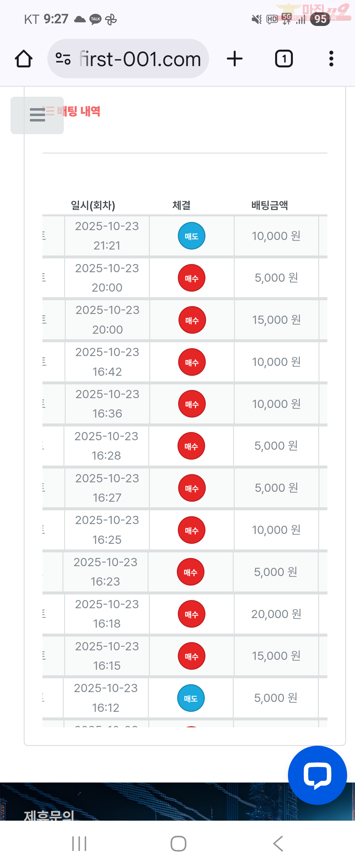Select the 일시(회차) column header
Viewport: 355px width, 868px height.
(93, 205)
